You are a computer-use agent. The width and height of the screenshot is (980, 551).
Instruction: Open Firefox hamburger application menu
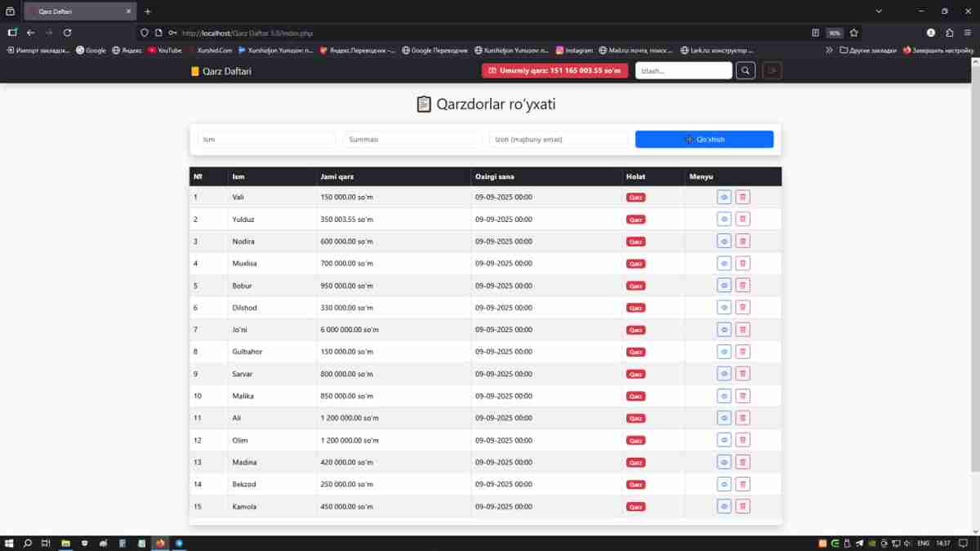point(968,33)
